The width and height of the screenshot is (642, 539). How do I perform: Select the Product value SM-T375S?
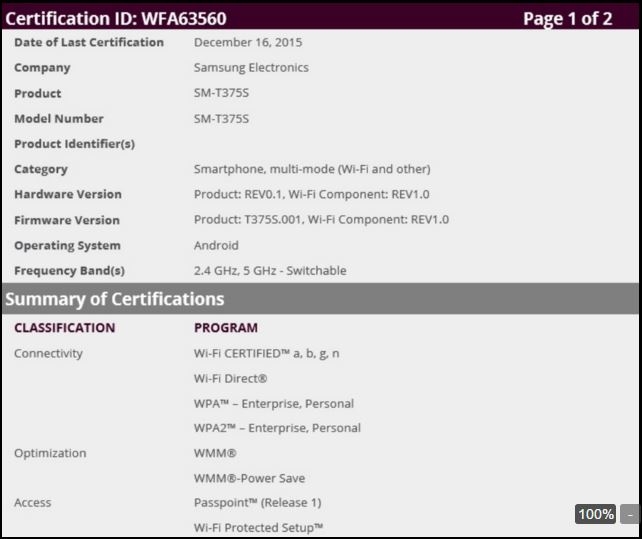coord(222,93)
